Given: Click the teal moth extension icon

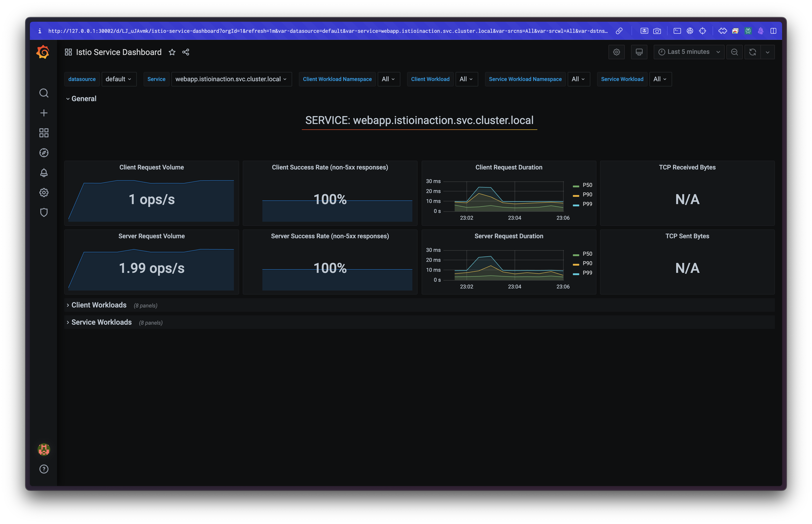Looking at the screenshot, I should click(748, 31).
